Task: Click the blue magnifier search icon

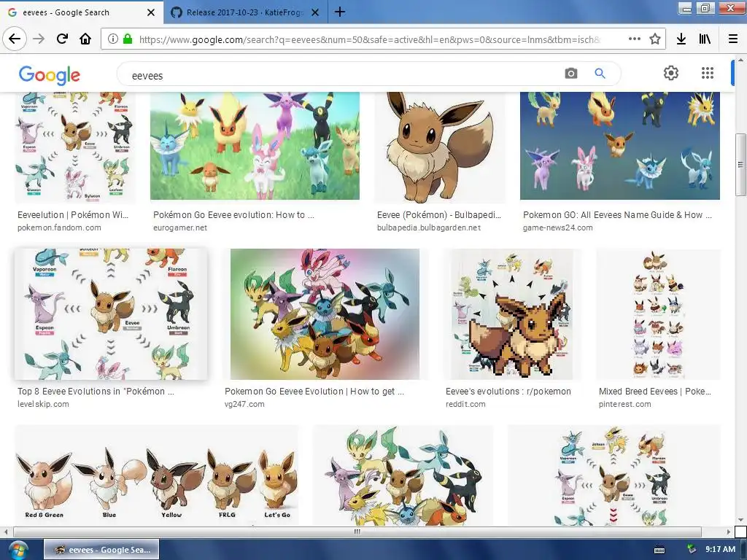Action: click(x=600, y=74)
